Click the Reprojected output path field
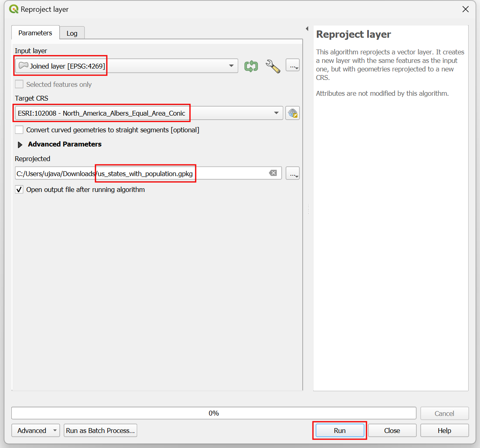Image resolution: width=480 pixels, height=448 pixels. pos(142,174)
